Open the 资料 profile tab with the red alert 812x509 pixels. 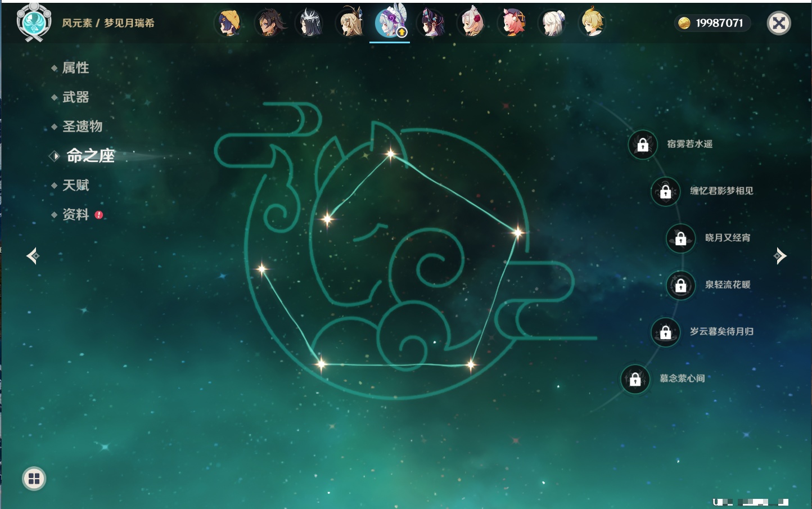(x=77, y=214)
